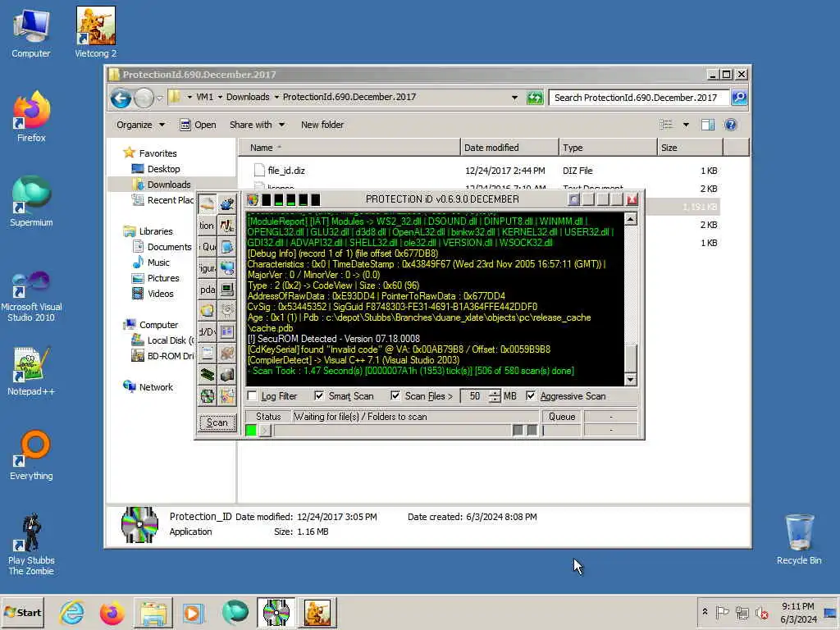Click the blue bug icon in Protection ID sidebar
840x630 pixels.
click(227, 204)
